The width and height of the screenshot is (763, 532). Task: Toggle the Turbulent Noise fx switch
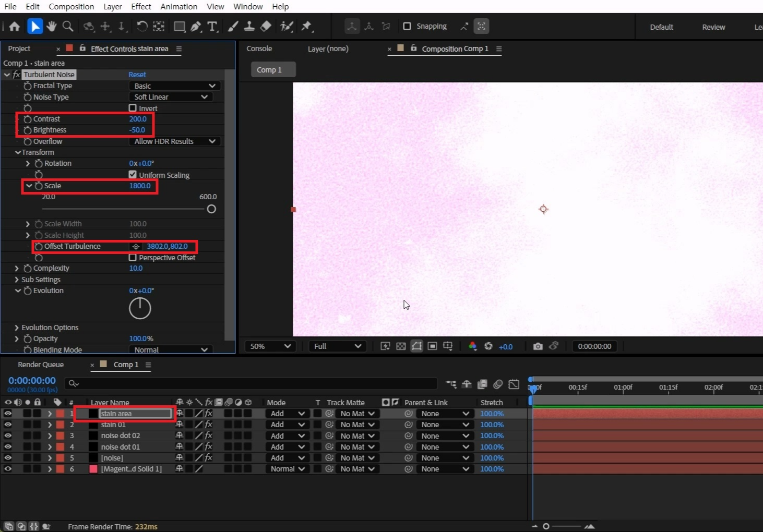(17, 75)
